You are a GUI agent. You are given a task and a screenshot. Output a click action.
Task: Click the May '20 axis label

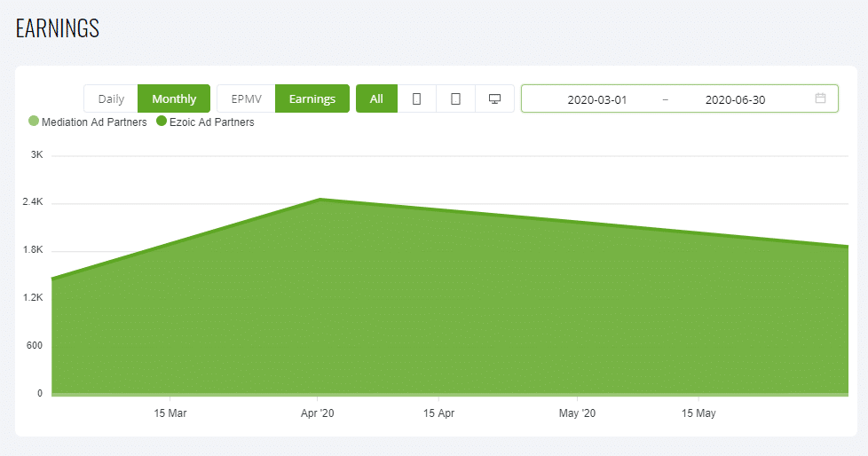pos(577,413)
